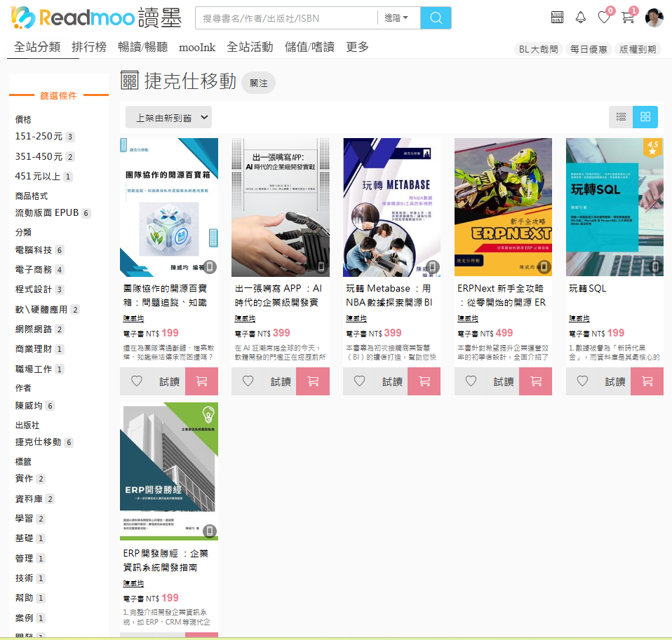The image size is (672, 640).
Task: Click author 陳威均 under 玩轉 SQL
Action: (x=579, y=318)
